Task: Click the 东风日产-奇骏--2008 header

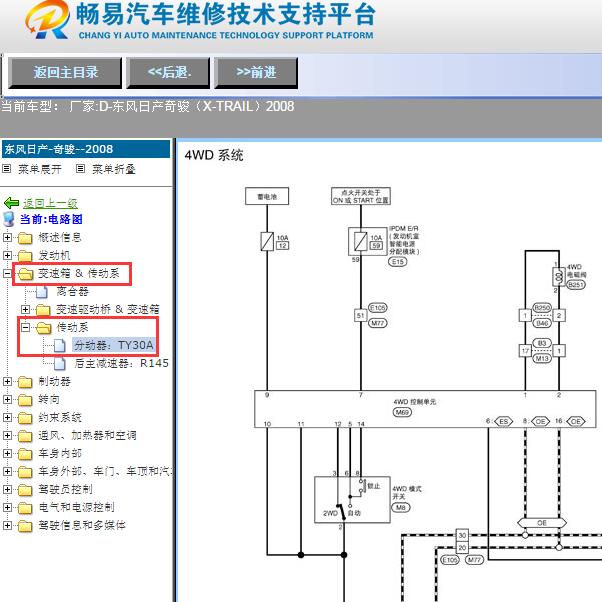Action: coord(86,149)
